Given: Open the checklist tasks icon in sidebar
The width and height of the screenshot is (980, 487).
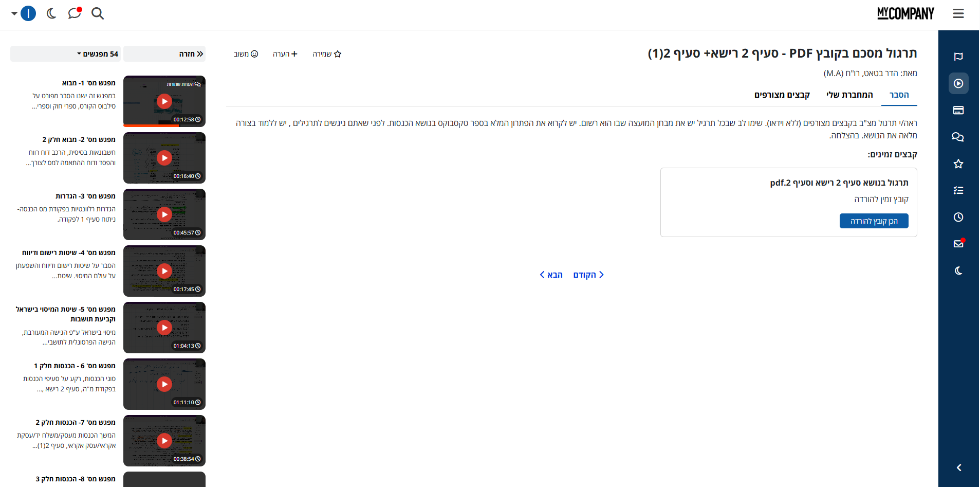Looking at the screenshot, I should point(958,190).
